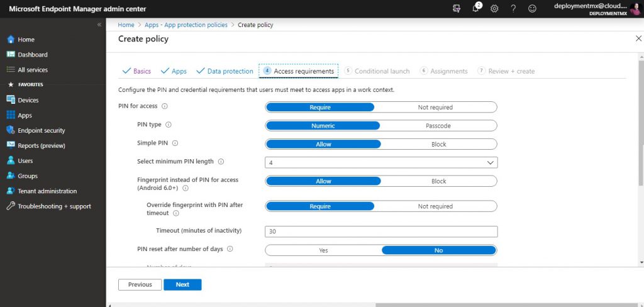
Task: Collapse the left navigation sidebar
Action: coord(99,25)
